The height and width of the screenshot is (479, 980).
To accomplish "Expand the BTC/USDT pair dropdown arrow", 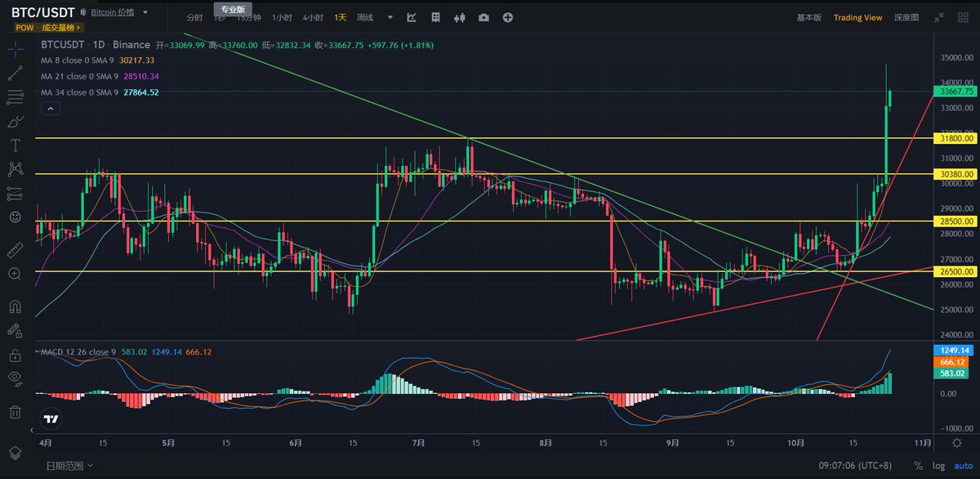I will pos(145,13).
